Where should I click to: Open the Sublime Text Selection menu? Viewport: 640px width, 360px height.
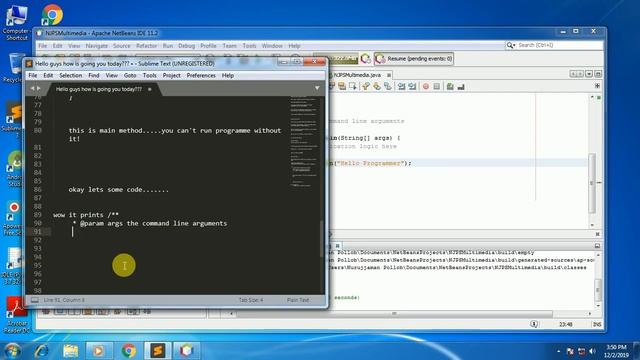(x=71, y=76)
